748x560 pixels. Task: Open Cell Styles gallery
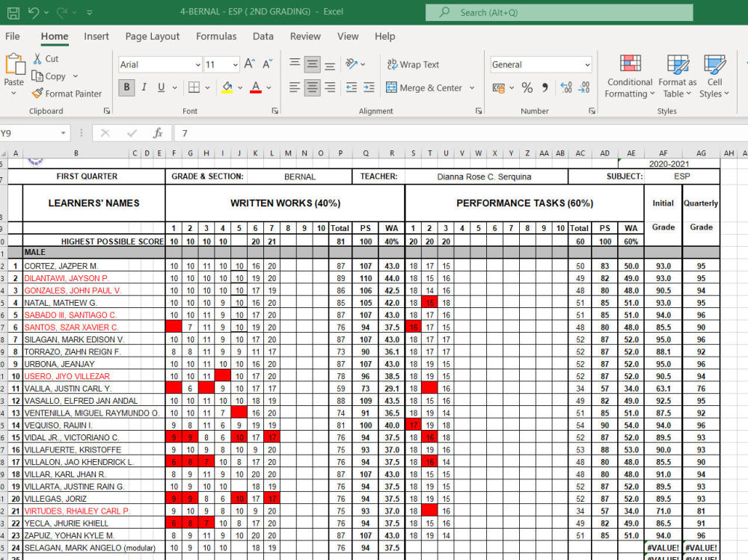[x=714, y=76]
